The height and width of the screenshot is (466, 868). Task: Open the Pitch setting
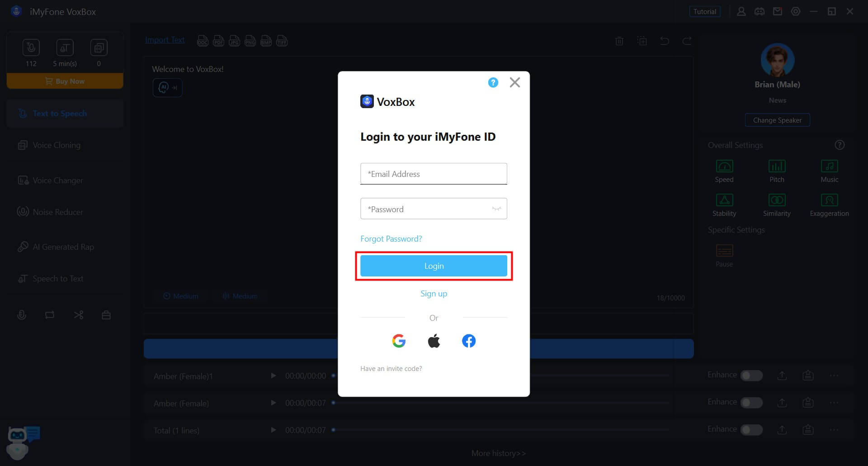777,171
